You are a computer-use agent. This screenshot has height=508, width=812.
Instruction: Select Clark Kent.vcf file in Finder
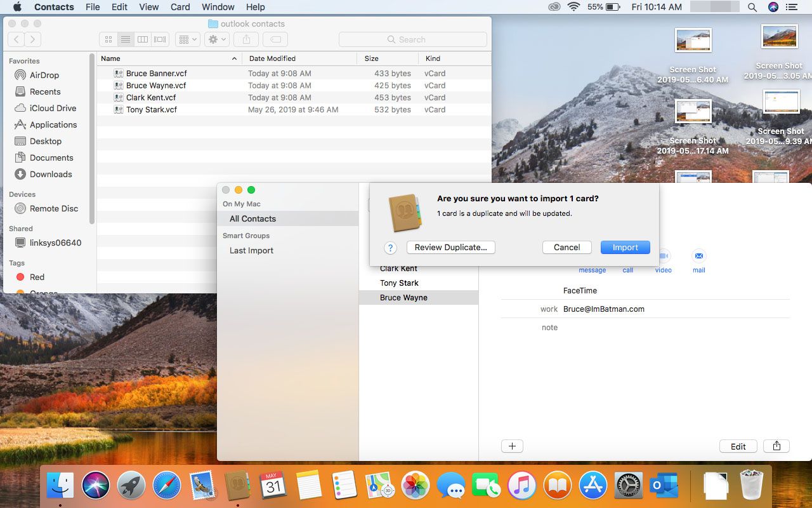[x=294, y=98]
